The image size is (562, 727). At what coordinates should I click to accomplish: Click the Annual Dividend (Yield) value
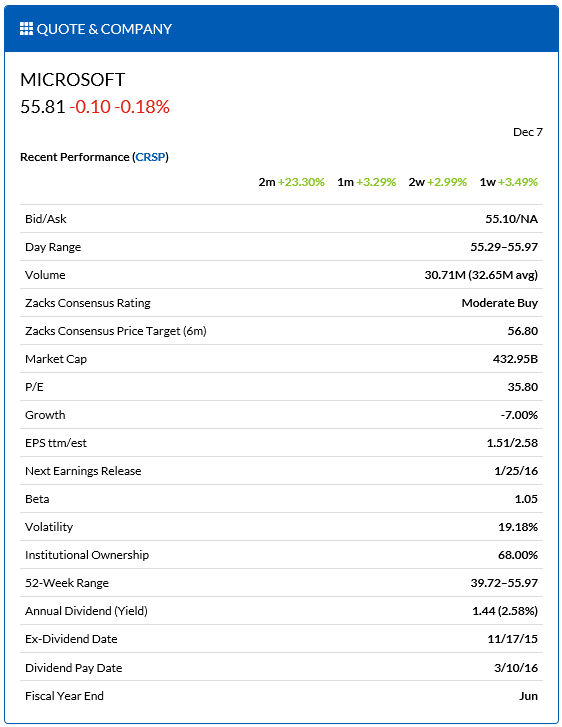click(x=505, y=611)
